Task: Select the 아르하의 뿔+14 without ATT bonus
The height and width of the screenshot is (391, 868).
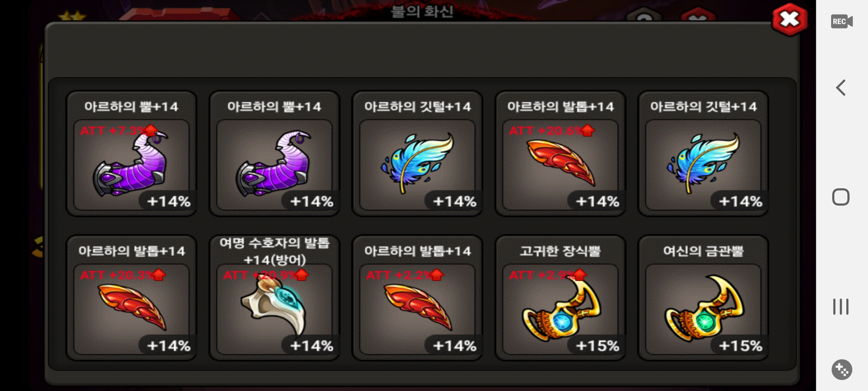Action: tap(274, 154)
